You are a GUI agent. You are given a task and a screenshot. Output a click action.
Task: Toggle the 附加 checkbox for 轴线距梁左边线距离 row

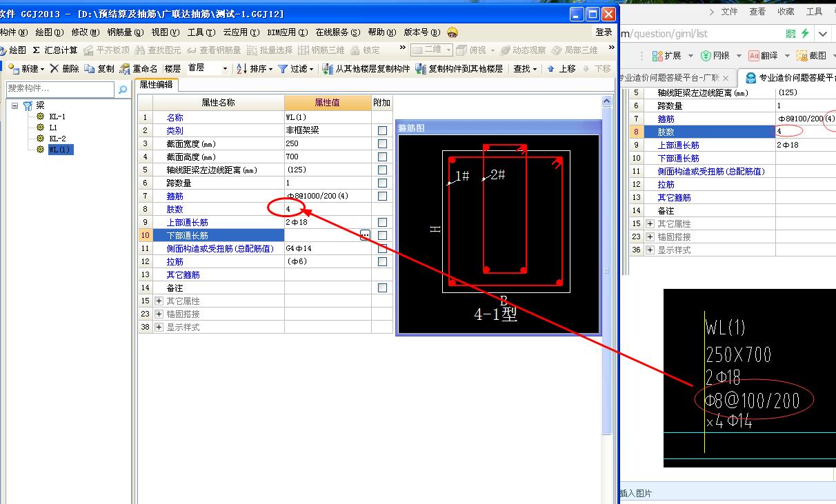pos(382,170)
